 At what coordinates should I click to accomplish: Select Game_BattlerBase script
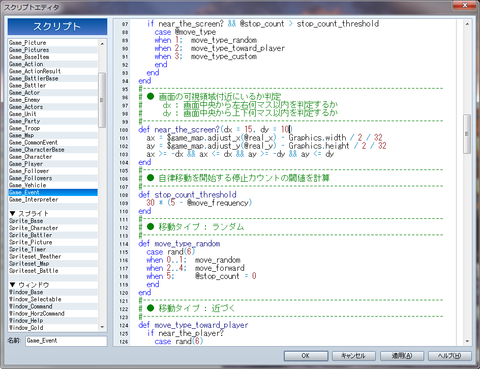(53, 78)
